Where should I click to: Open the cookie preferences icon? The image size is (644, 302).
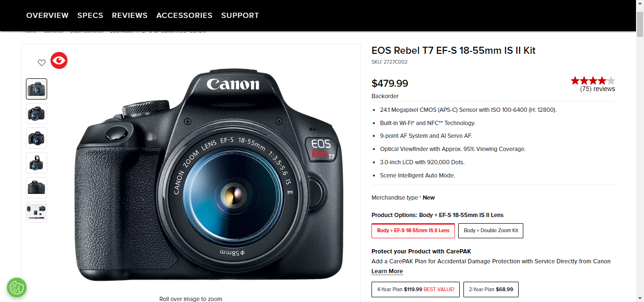pyautogui.click(x=17, y=287)
